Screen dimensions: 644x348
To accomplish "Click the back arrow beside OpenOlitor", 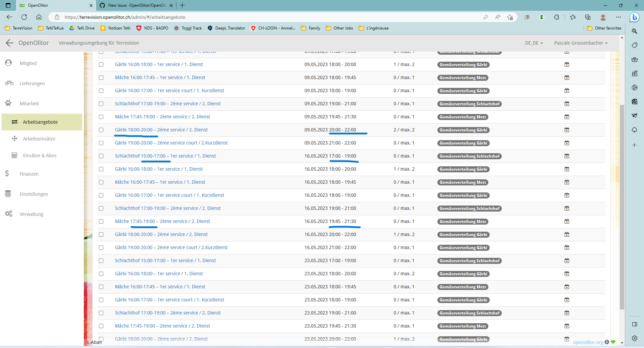I will pos(9,43).
